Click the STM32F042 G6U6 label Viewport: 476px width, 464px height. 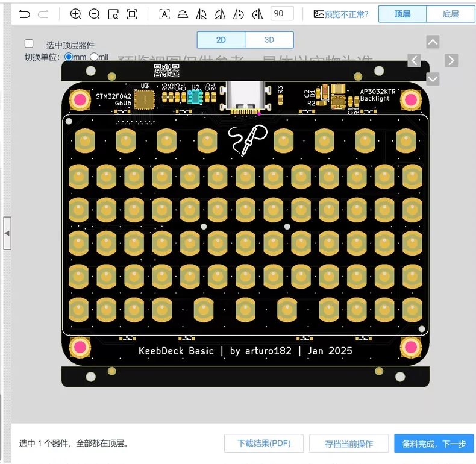pyautogui.click(x=113, y=99)
